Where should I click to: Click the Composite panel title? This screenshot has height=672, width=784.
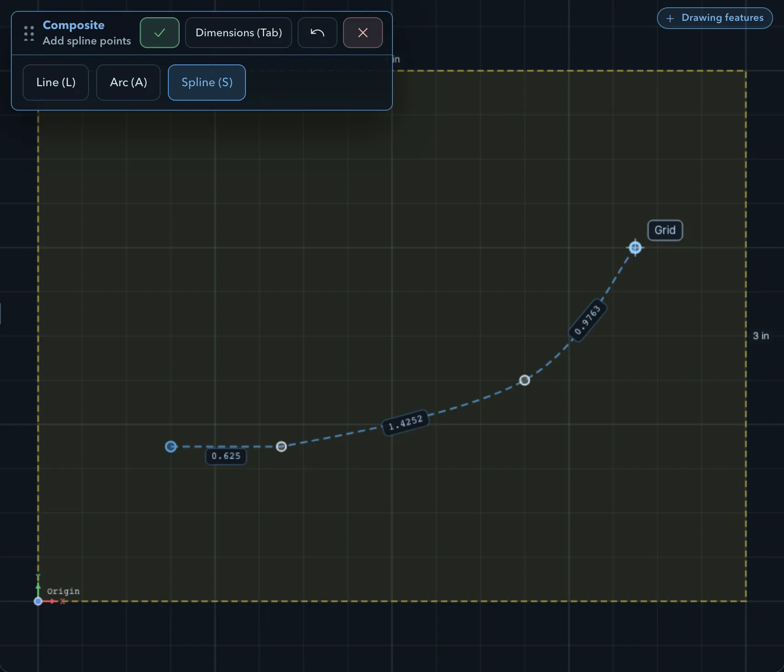pos(73,25)
